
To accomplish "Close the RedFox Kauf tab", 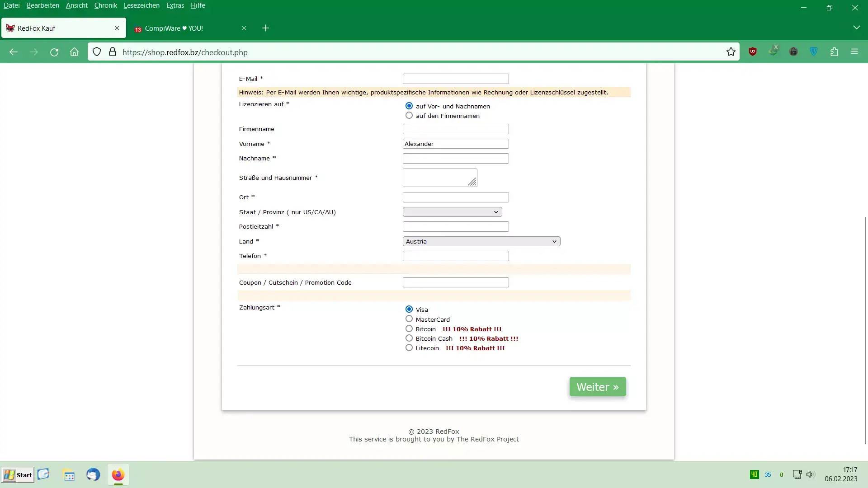I will pos(117,28).
